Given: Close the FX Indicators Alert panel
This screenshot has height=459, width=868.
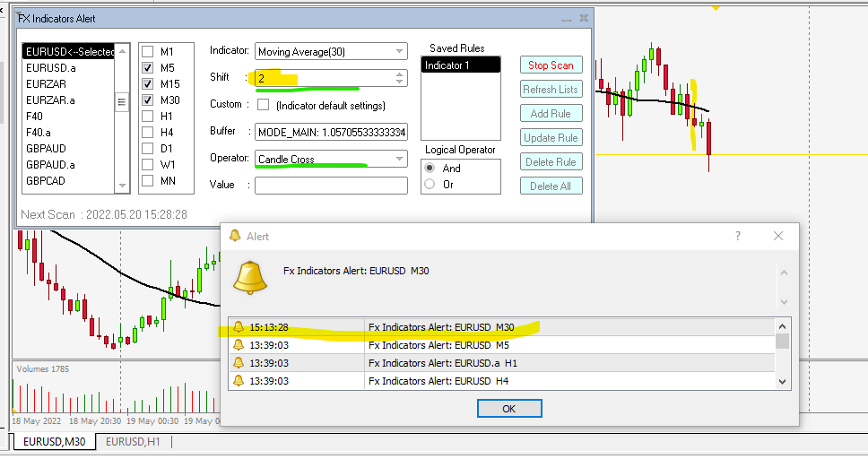Looking at the screenshot, I should tap(584, 18).
